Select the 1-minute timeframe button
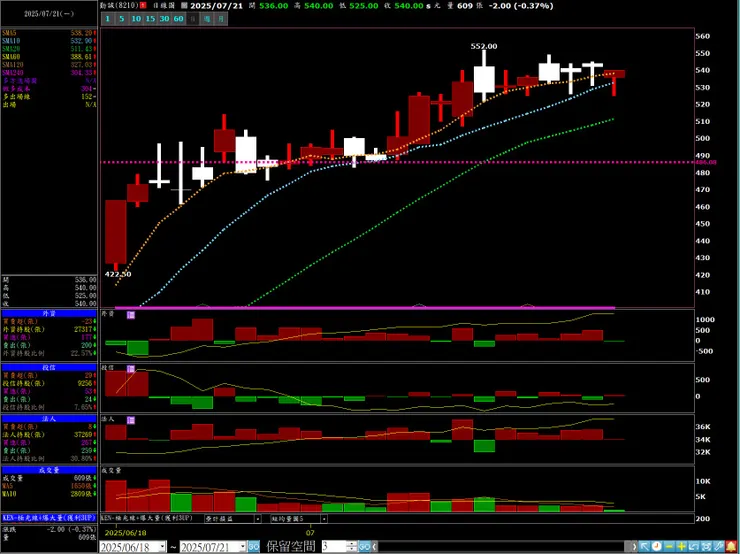This screenshot has height=554, width=740. point(108,19)
